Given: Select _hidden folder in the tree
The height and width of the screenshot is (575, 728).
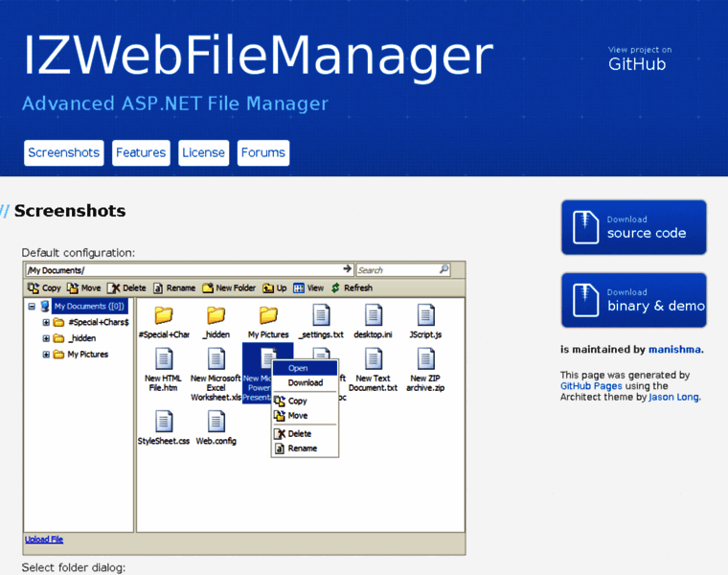Looking at the screenshot, I should click(x=81, y=338).
